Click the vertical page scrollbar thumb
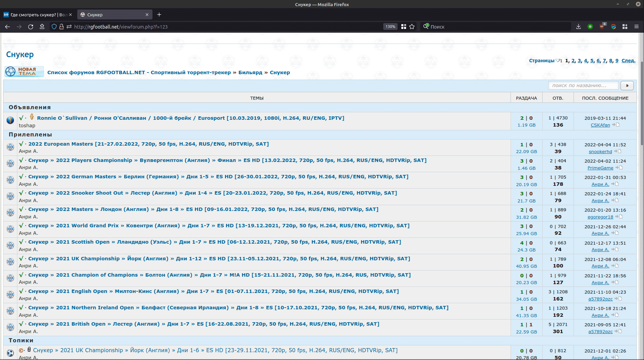The height and width of the screenshot is (360, 644). click(642, 102)
